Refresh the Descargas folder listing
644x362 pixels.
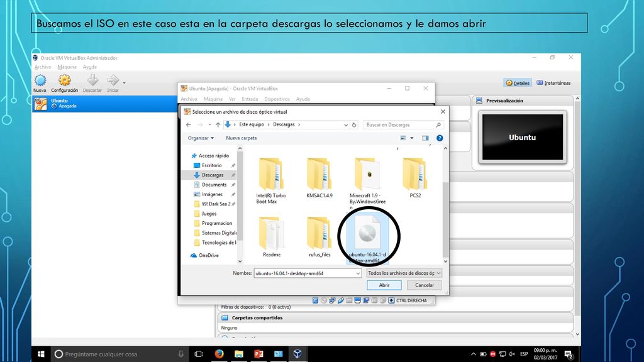tap(354, 125)
